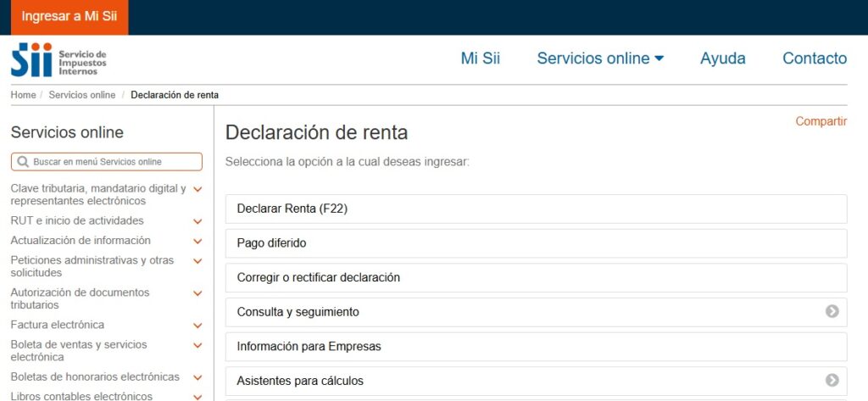Go to Ayuda in top menu
Image resolution: width=868 pixels, height=401 pixels.
click(x=722, y=58)
